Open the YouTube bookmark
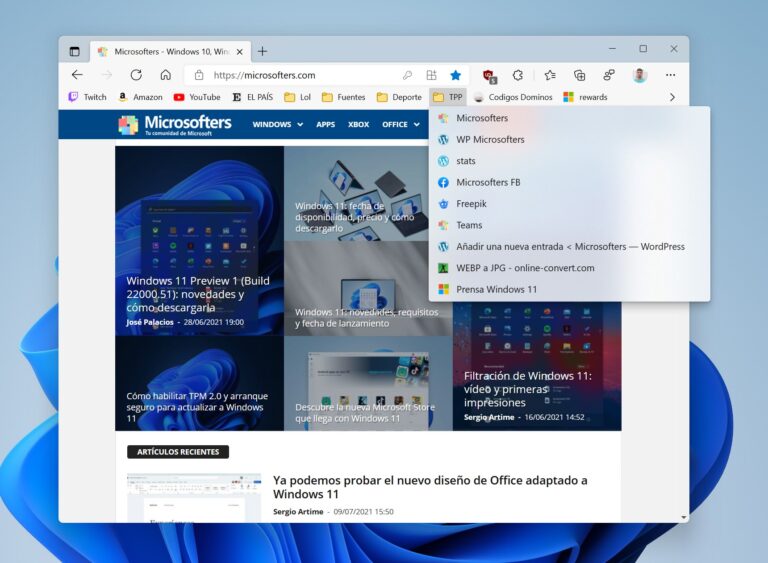Image resolution: width=768 pixels, height=563 pixels. point(197,97)
